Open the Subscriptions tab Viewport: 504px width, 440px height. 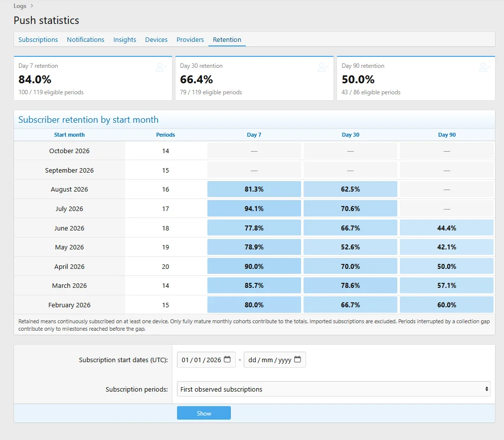[x=38, y=39]
